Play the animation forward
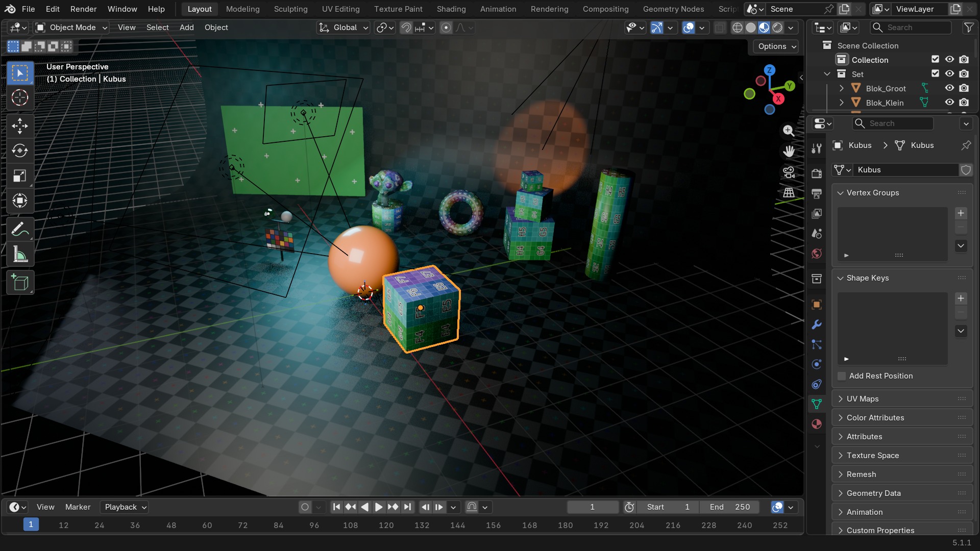Screen dimensions: 980x551 click(379, 507)
